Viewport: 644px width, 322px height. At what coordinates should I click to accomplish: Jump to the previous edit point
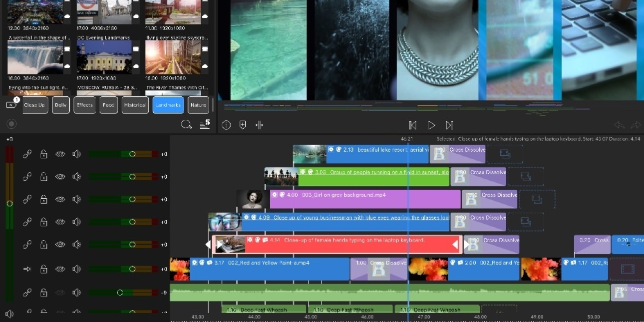click(412, 125)
